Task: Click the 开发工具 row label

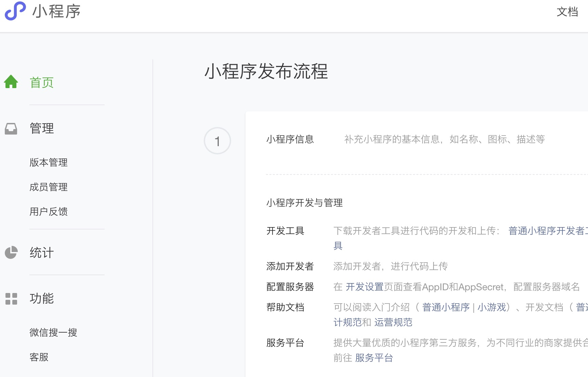Action: point(285,231)
